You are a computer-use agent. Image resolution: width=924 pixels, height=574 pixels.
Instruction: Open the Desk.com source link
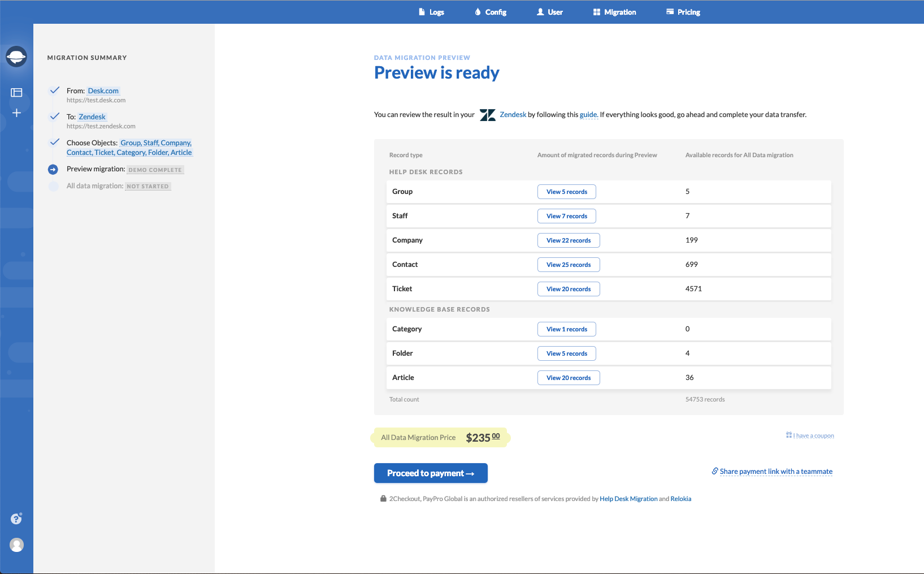click(103, 91)
